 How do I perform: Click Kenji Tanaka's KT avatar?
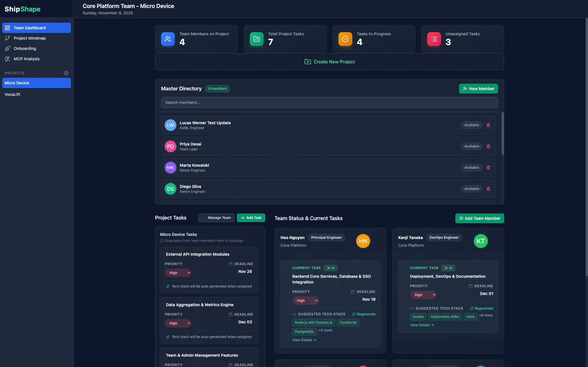coord(481,241)
